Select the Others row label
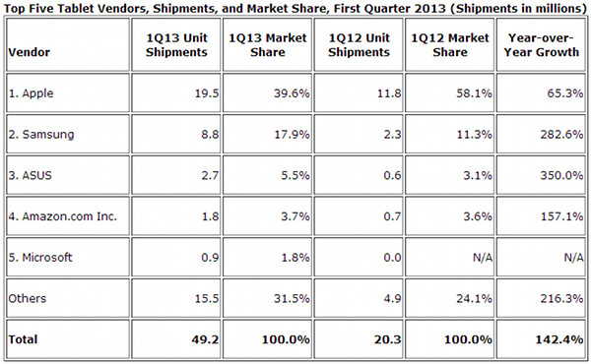This screenshot has width=591, height=364. tap(68, 298)
